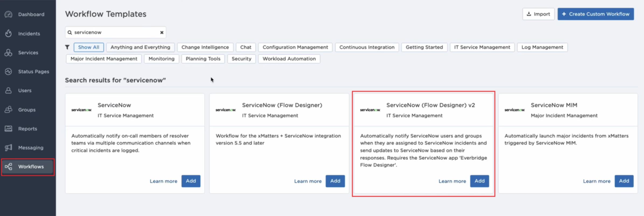The width and height of the screenshot is (644, 216).
Task: Click the Services hexagons icon
Action: pyautogui.click(x=8, y=53)
